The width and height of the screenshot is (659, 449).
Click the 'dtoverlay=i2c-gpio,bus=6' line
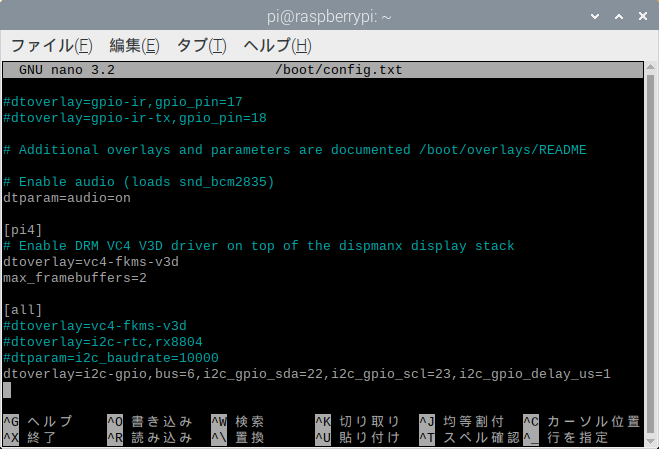(x=307, y=374)
